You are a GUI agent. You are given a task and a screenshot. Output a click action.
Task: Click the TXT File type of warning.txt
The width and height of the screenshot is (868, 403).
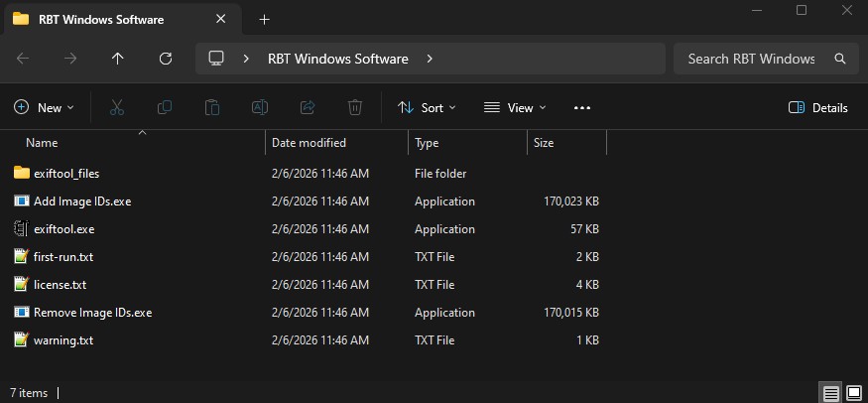434,339
